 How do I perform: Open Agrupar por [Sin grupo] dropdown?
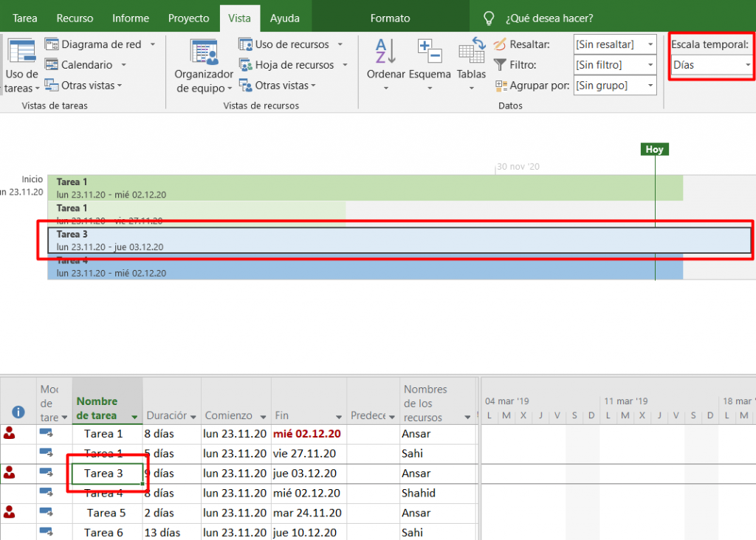pos(650,86)
